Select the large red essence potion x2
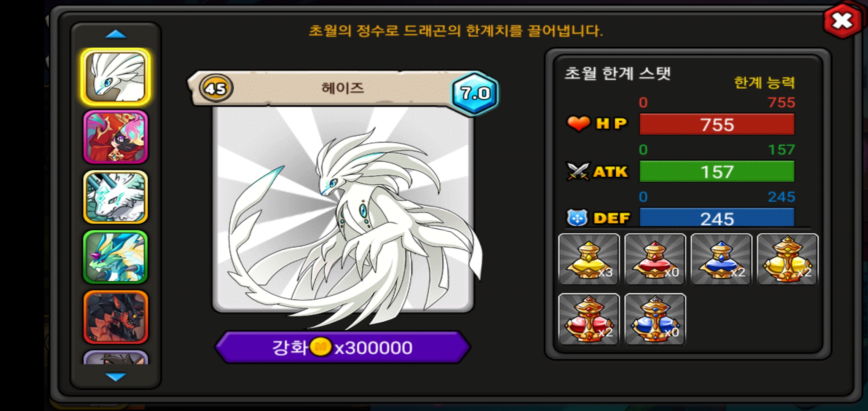This screenshot has width=868, height=411. coord(589,319)
